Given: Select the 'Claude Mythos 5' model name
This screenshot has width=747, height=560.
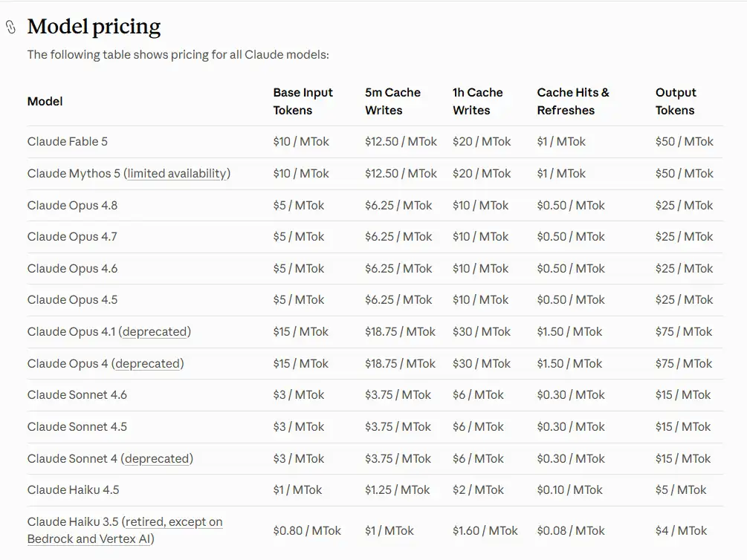Looking at the screenshot, I should click(x=74, y=174).
